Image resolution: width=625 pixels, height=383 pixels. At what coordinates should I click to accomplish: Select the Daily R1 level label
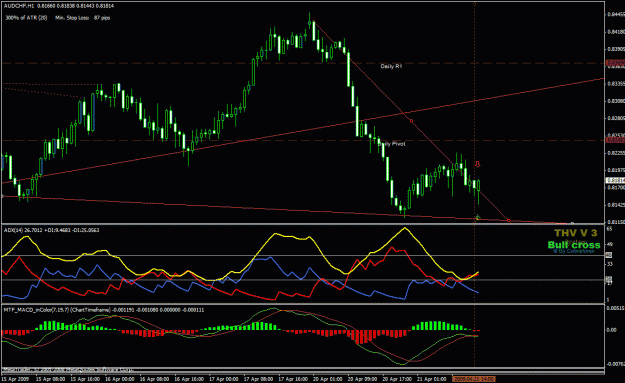[x=391, y=66]
